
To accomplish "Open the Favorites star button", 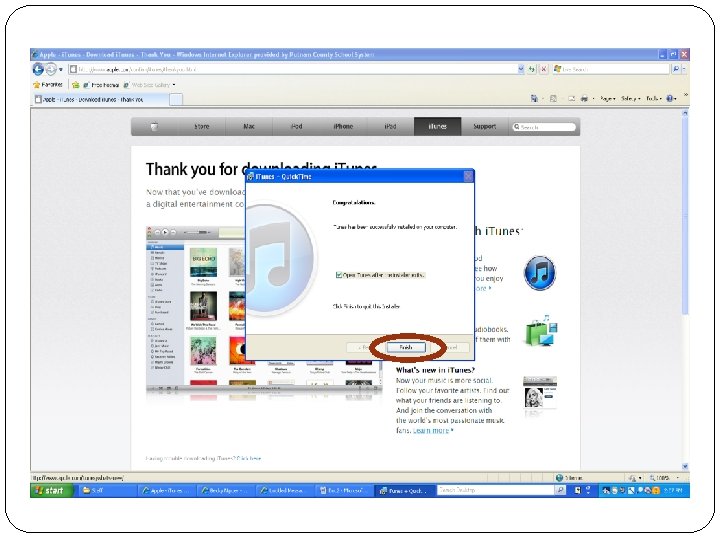I will (x=48, y=85).
